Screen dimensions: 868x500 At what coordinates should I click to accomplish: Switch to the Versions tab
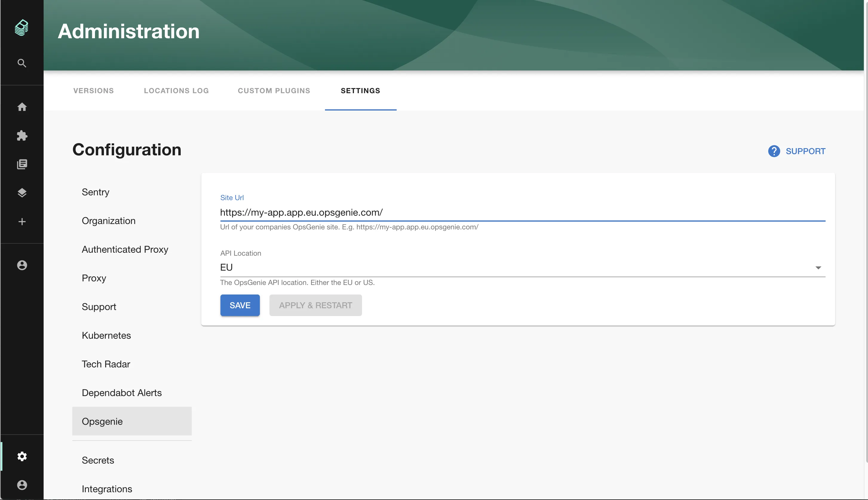(x=93, y=91)
